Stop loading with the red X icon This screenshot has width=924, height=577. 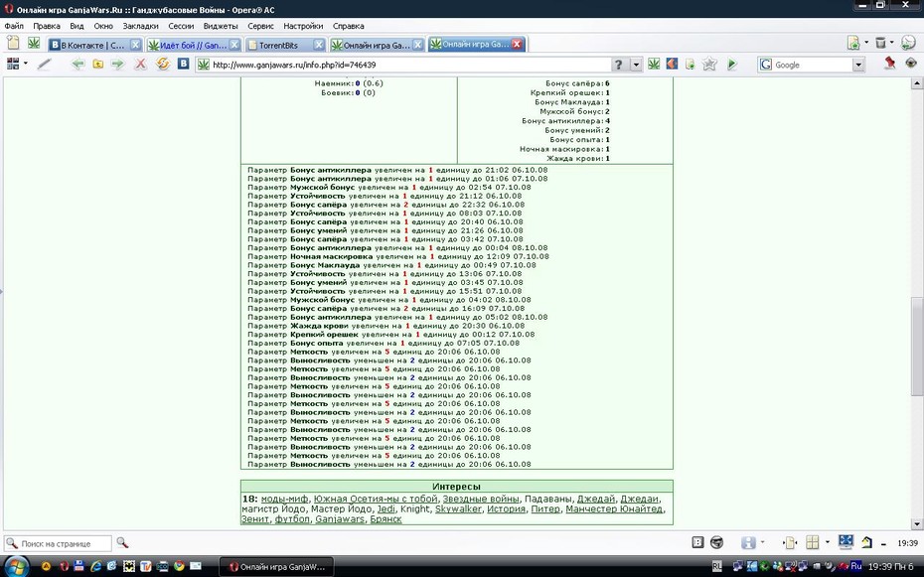(140, 65)
